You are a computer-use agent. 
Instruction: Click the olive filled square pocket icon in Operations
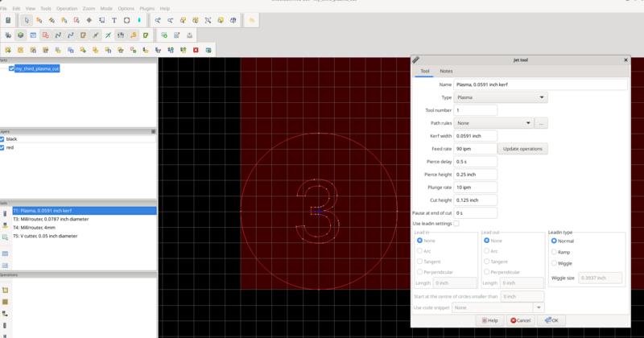click(5, 302)
